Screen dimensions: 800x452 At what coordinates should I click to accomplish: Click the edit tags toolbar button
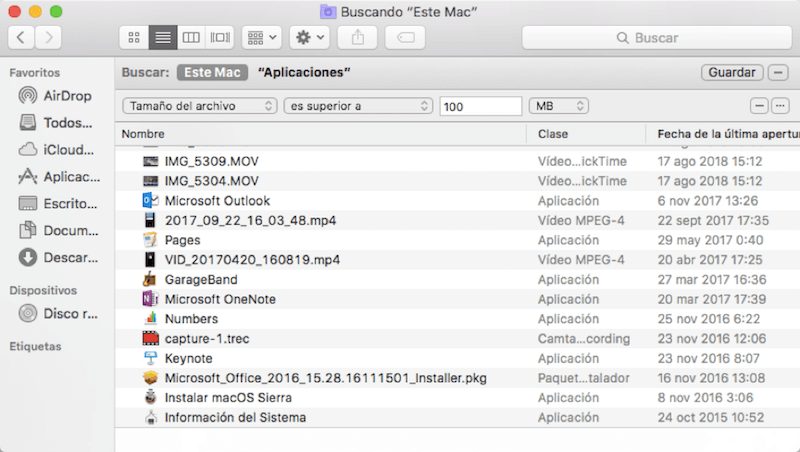[405, 37]
